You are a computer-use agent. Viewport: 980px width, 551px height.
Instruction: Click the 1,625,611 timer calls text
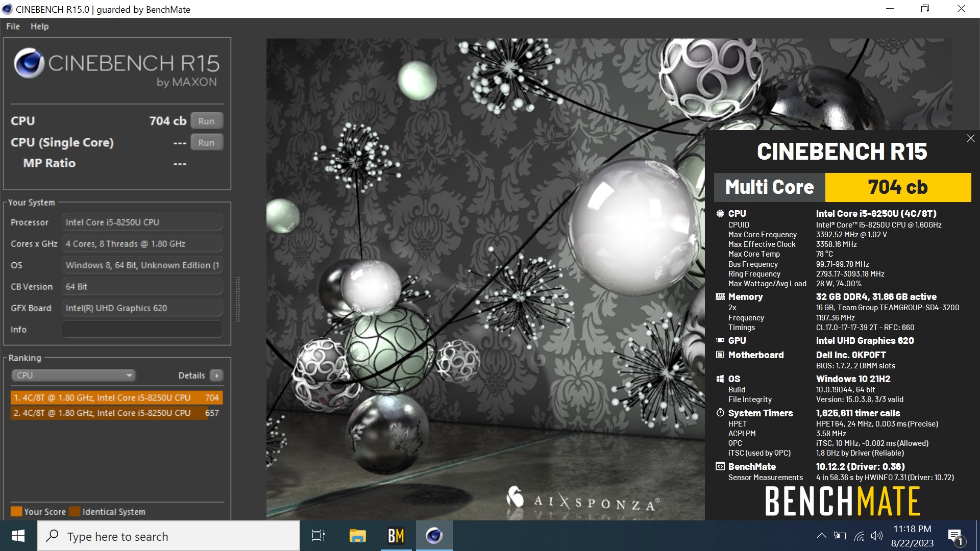pos(857,413)
